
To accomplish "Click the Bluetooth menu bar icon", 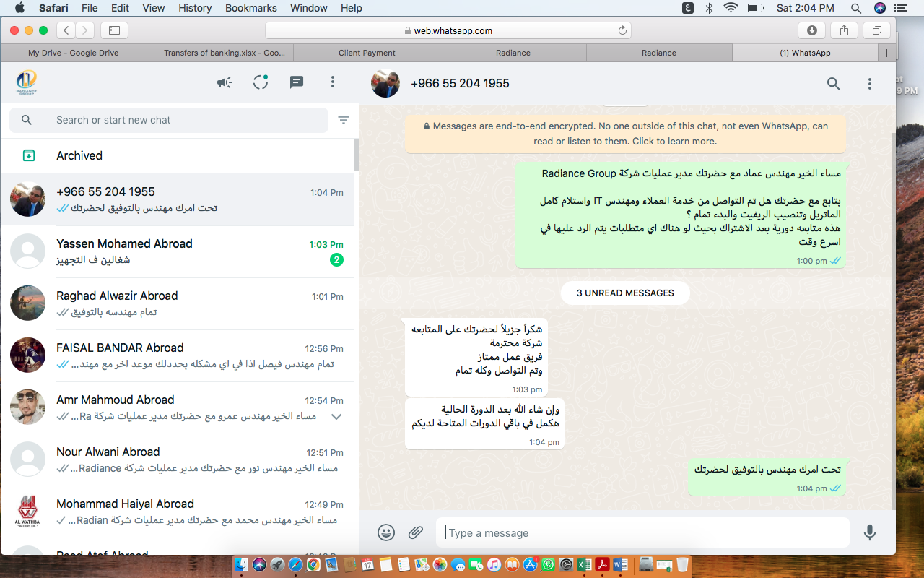I will pos(709,8).
